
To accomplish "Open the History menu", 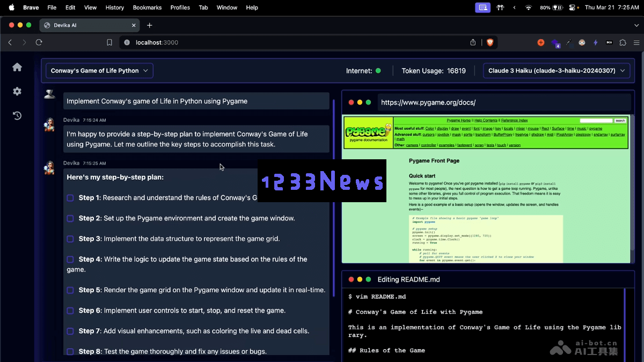I will tap(114, 8).
